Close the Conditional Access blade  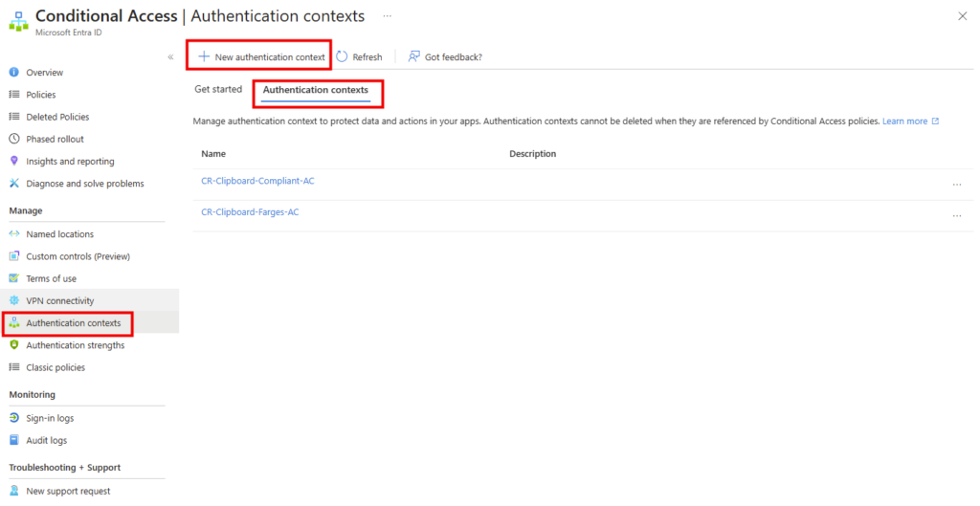(x=963, y=16)
